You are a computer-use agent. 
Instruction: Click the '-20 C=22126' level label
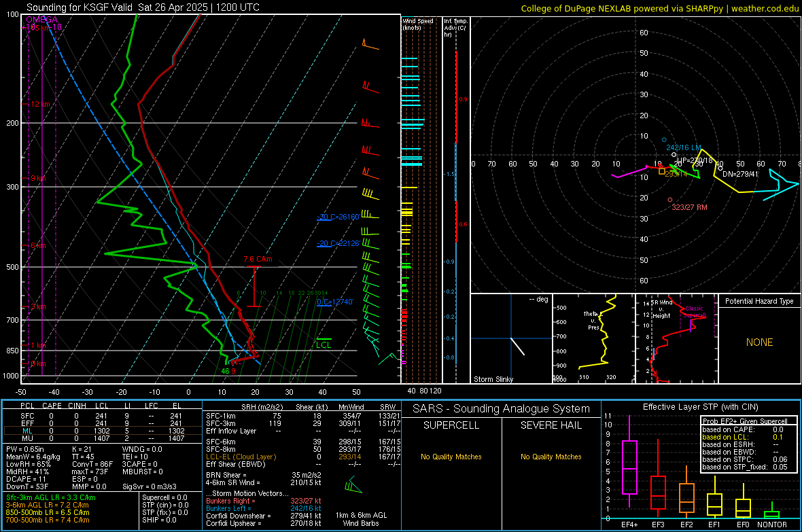tap(338, 243)
